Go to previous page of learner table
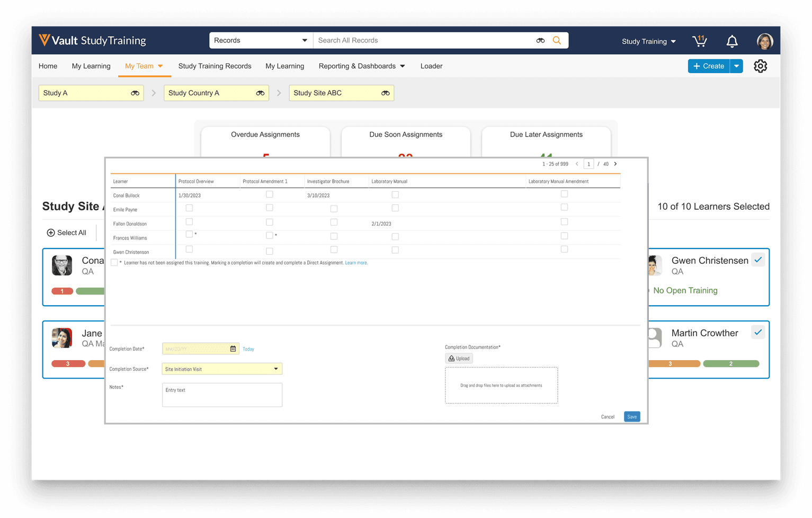Screen dimensions: 812x518 pyautogui.click(x=577, y=164)
